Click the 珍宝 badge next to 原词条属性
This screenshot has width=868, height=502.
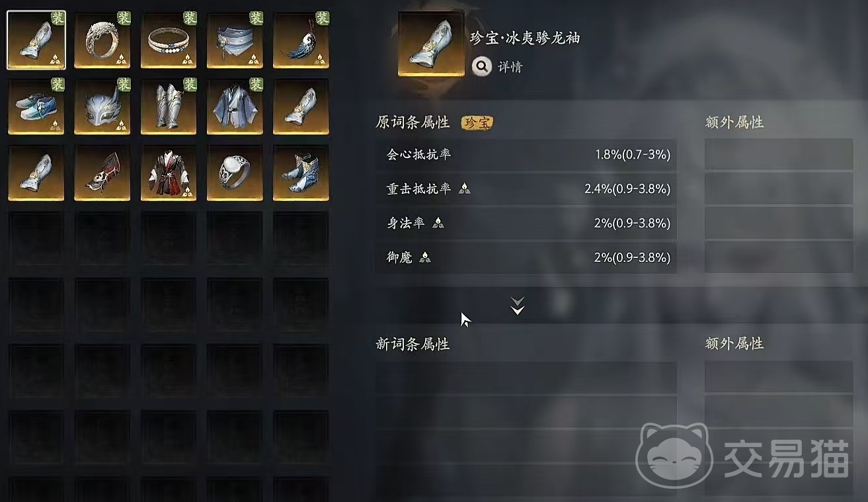(477, 122)
